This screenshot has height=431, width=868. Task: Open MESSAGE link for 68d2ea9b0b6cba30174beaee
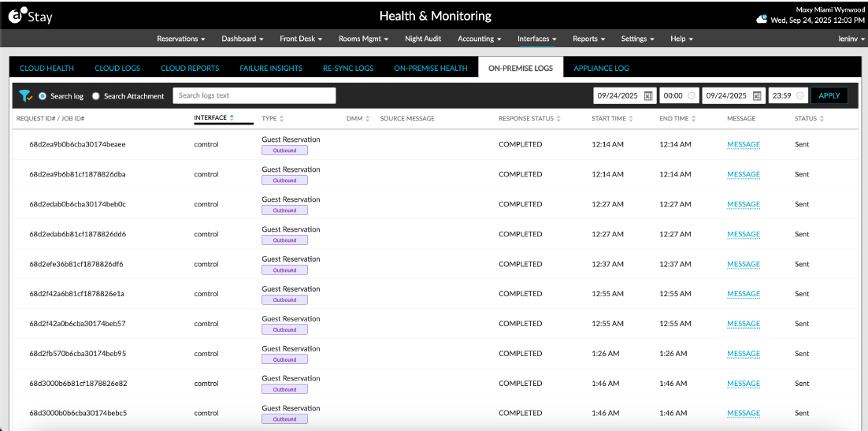744,145
